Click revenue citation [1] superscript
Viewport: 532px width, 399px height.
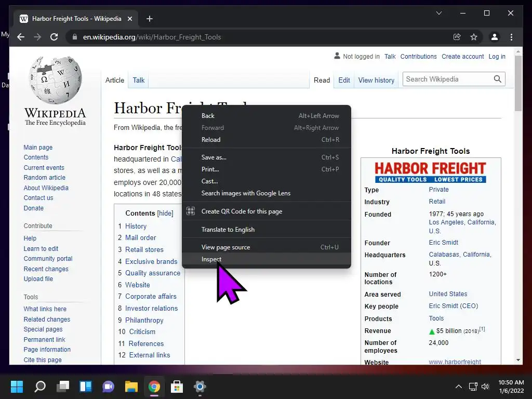pos(482,329)
